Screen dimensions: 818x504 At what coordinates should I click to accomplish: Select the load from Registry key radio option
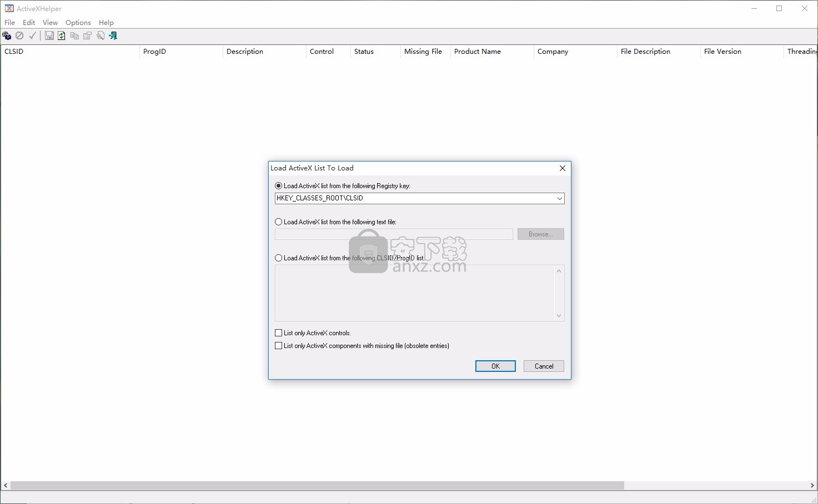[279, 186]
